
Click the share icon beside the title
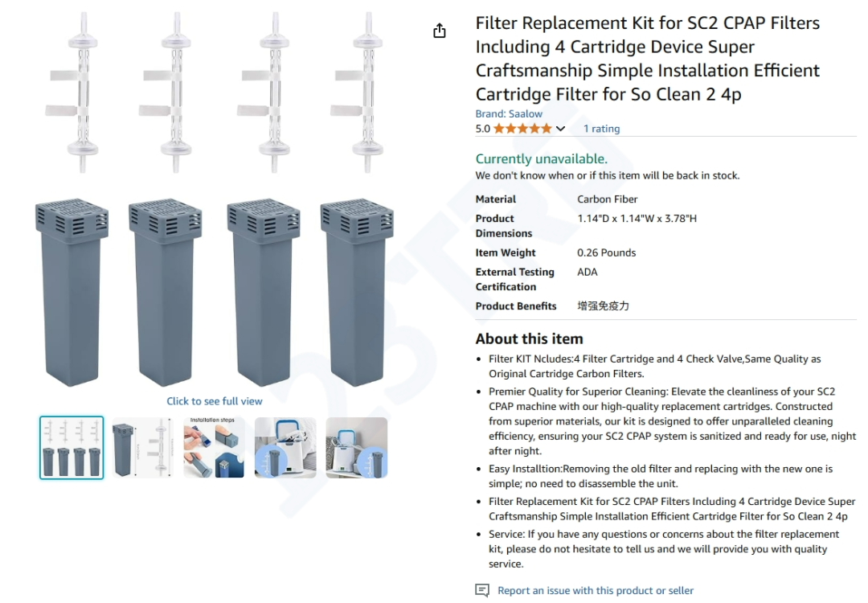tap(439, 31)
